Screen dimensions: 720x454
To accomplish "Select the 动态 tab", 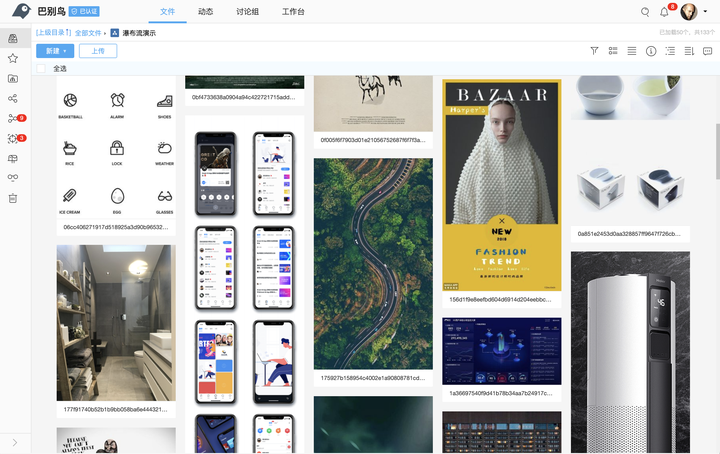I will [206, 11].
